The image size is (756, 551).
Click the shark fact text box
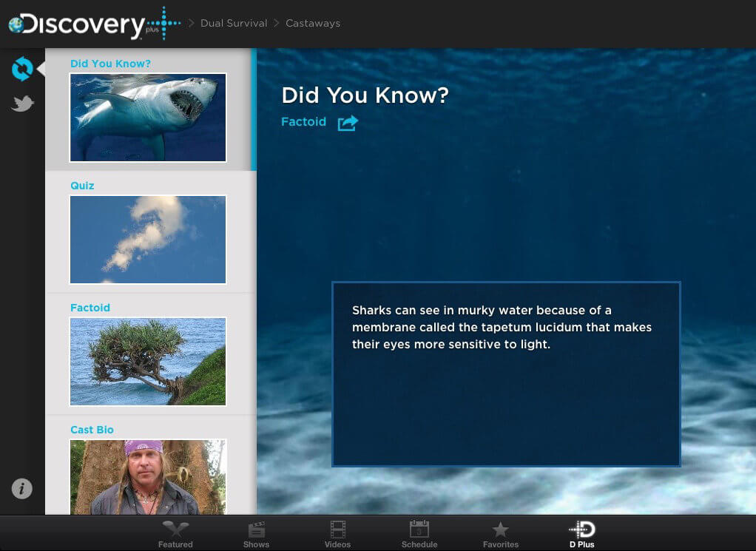pyautogui.click(x=505, y=373)
